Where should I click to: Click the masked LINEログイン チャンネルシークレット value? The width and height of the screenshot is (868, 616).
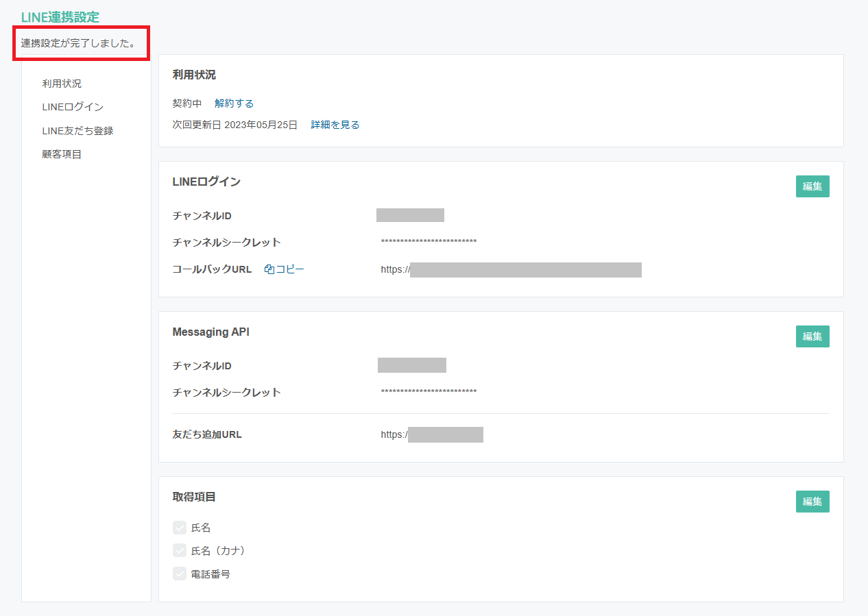429,242
